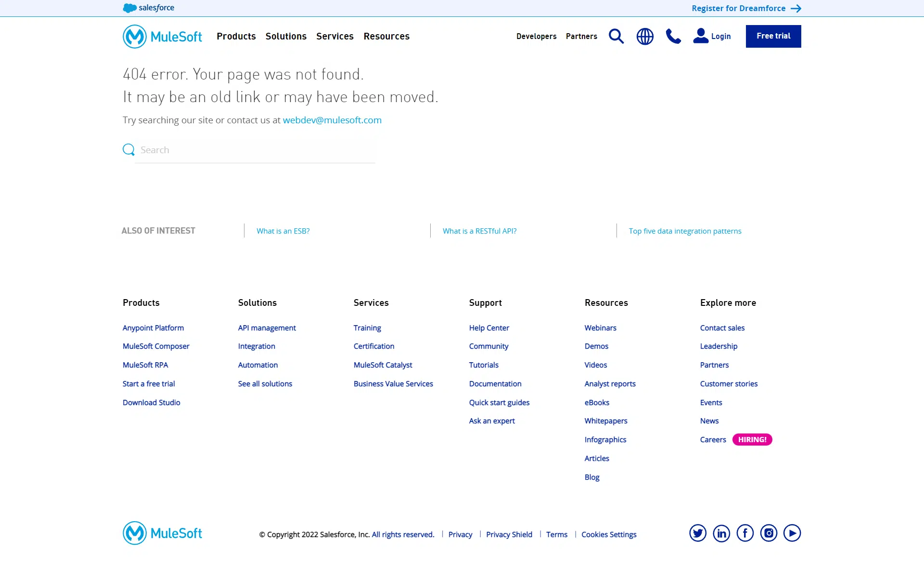Click the search magnifier icon in header
The height and width of the screenshot is (578, 924).
(x=616, y=36)
